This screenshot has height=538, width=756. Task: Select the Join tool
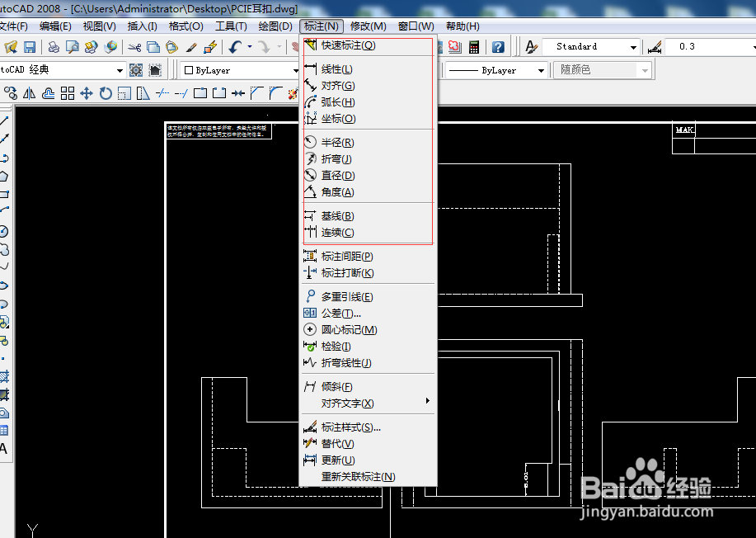point(238,92)
